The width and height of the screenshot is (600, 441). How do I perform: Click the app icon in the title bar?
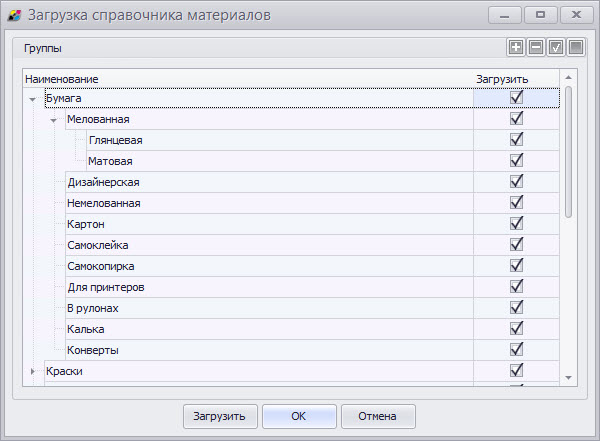[x=15, y=16]
